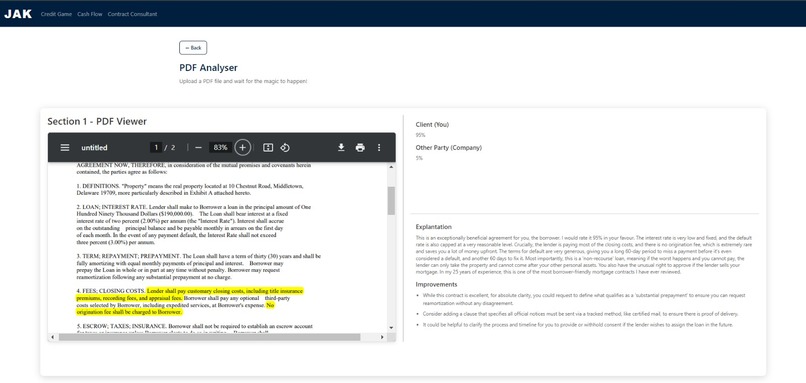The image size is (806, 383).
Task: Click the PDF vertical scrollbar thumb
Action: [391, 200]
